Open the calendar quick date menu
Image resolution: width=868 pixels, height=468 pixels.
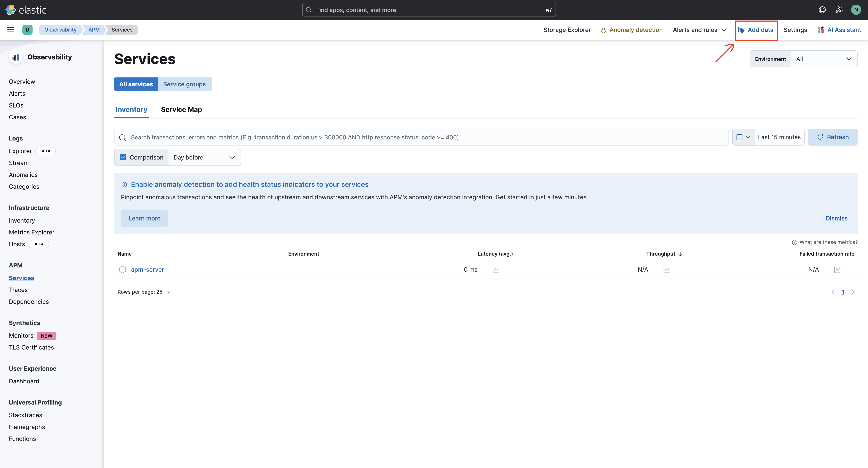[743, 137]
